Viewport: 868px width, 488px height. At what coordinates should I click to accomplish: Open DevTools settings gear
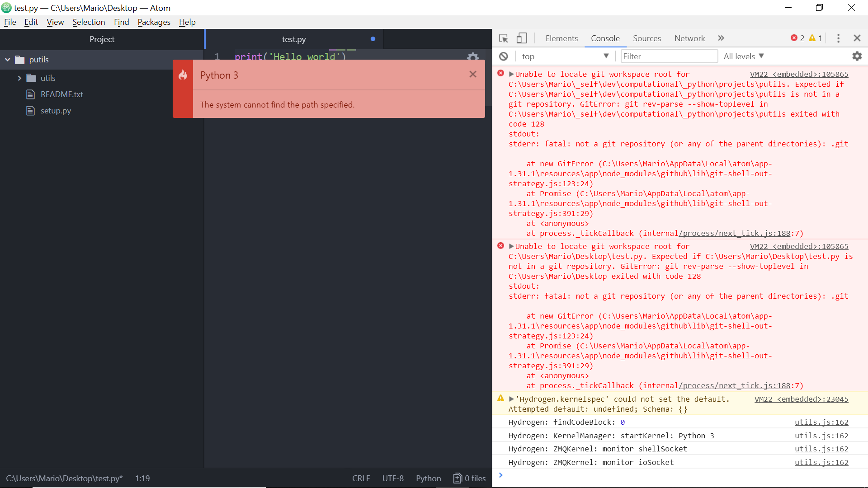pyautogui.click(x=857, y=56)
